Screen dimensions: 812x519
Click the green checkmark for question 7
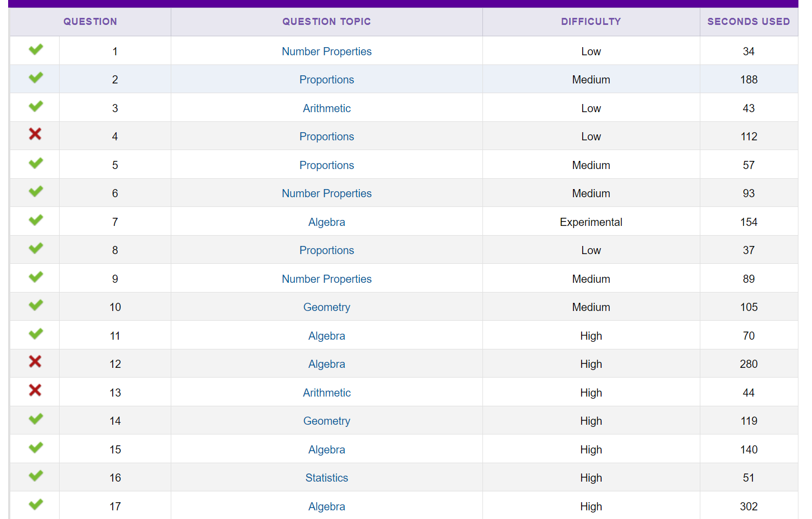(36, 220)
